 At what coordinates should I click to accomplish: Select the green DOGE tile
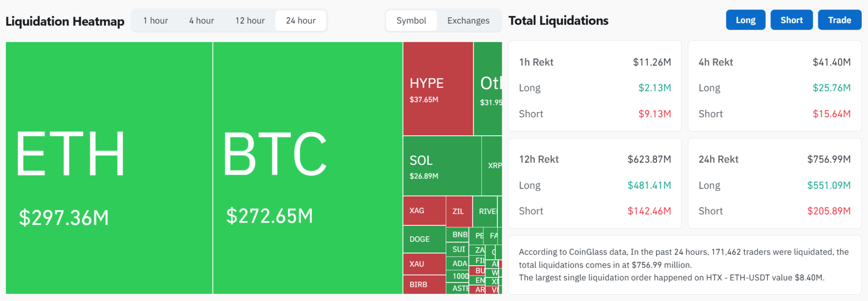(x=424, y=239)
